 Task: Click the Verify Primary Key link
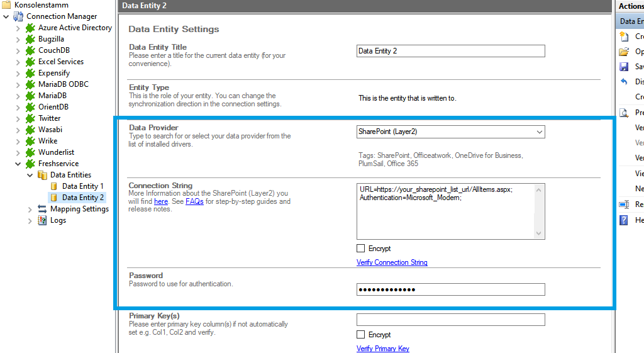click(x=383, y=349)
